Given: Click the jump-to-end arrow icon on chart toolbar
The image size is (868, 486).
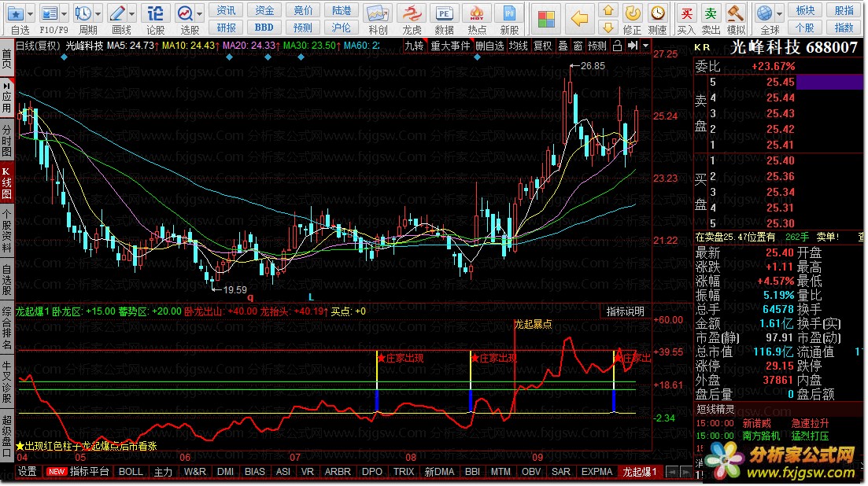Looking at the screenshot, I should pos(632,46).
